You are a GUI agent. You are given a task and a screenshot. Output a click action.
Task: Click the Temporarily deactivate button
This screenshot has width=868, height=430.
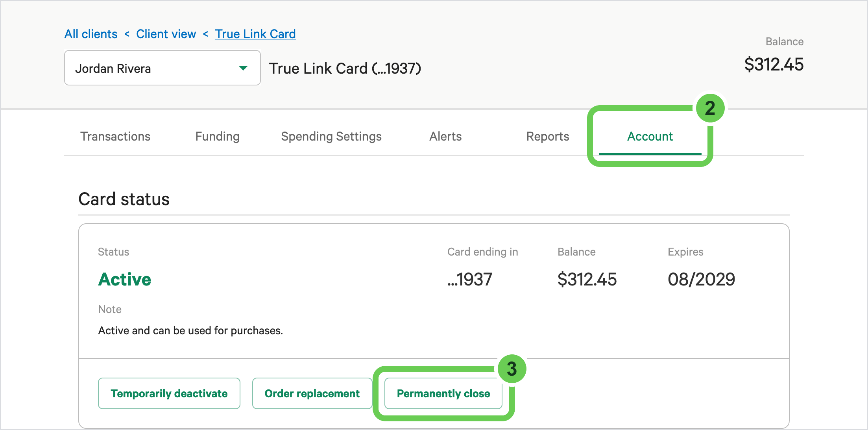point(169,393)
